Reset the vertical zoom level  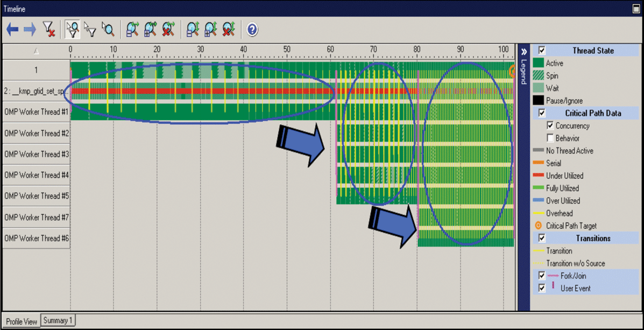tap(229, 30)
